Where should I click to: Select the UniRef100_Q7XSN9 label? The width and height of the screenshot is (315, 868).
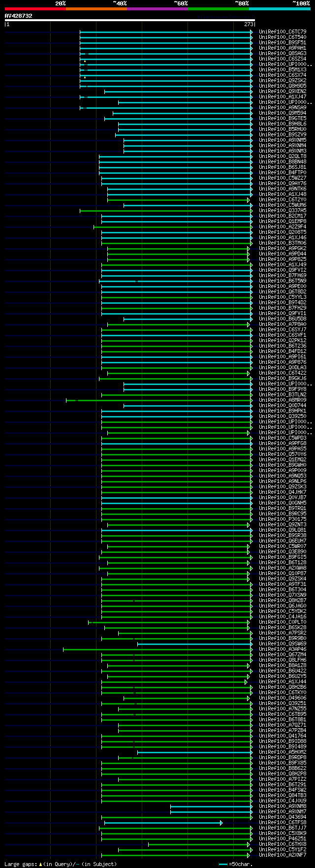coord(283,595)
